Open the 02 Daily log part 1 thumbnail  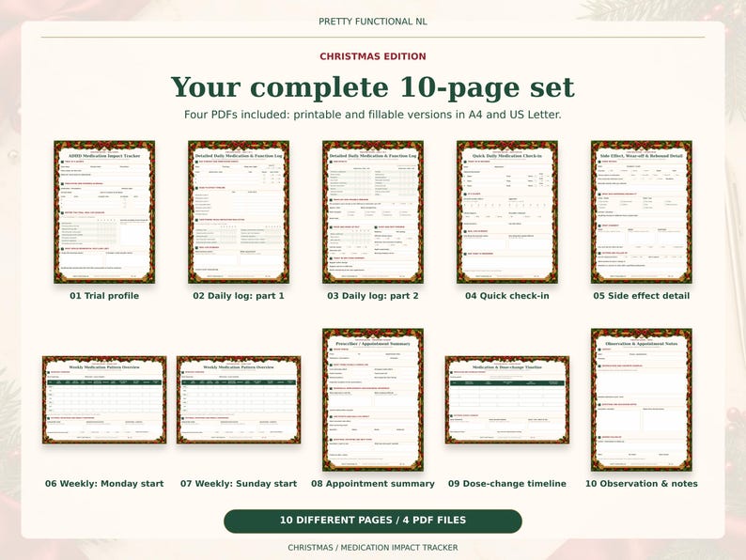[239, 212]
